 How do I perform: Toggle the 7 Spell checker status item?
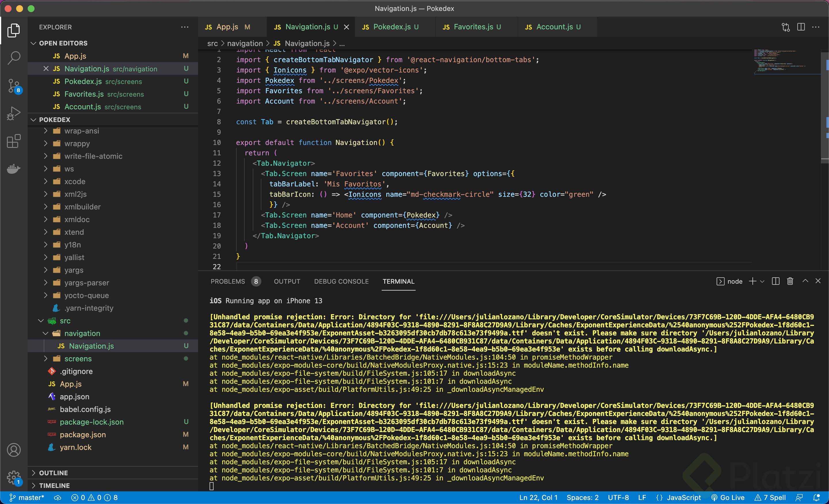pyautogui.click(x=771, y=497)
